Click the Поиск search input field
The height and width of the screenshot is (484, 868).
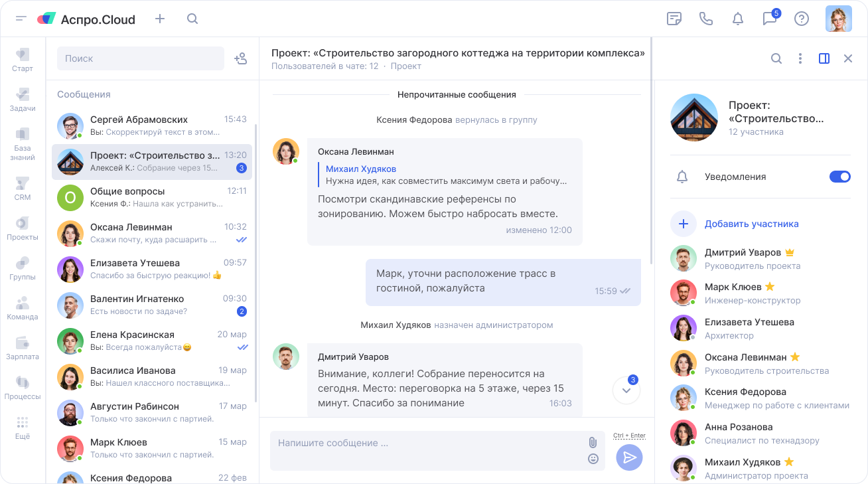[x=141, y=58]
